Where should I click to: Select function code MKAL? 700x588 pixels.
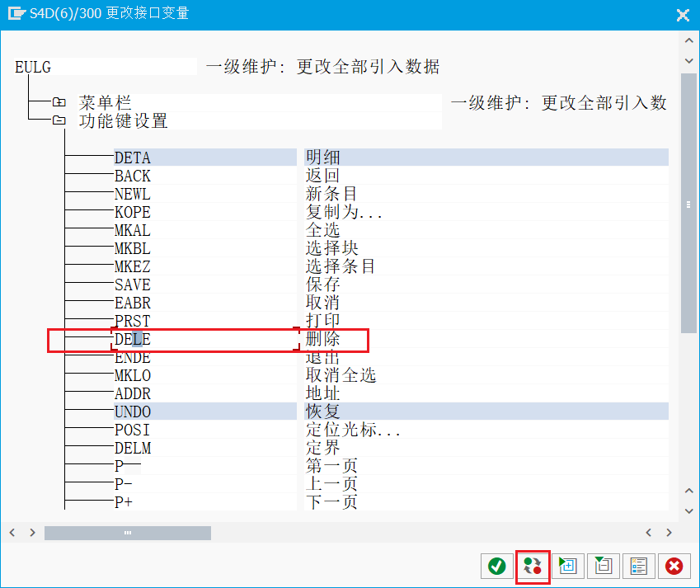[133, 230]
